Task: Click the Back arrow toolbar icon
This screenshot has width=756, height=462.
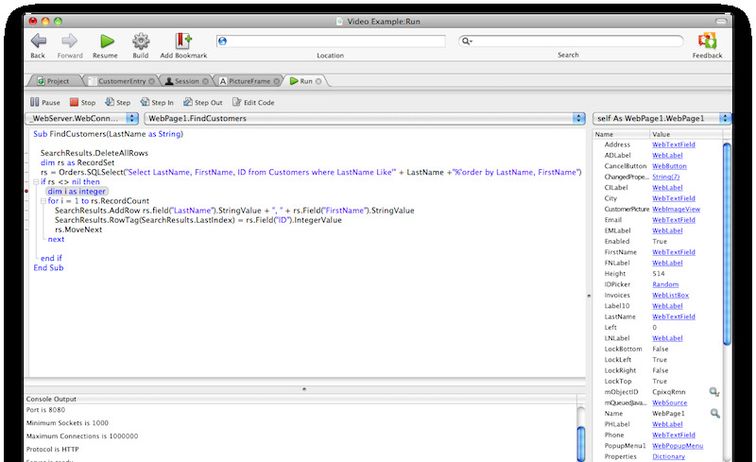Action: (38, 41)
